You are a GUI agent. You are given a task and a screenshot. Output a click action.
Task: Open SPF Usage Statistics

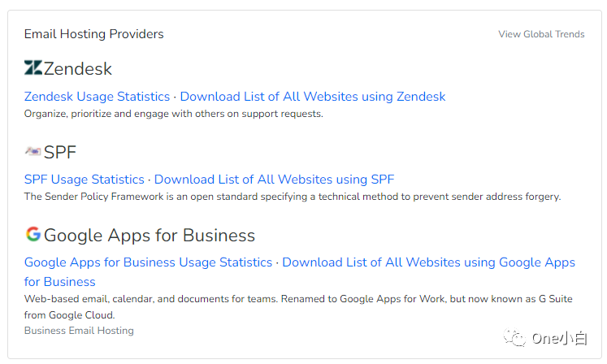tap(84, 180)
